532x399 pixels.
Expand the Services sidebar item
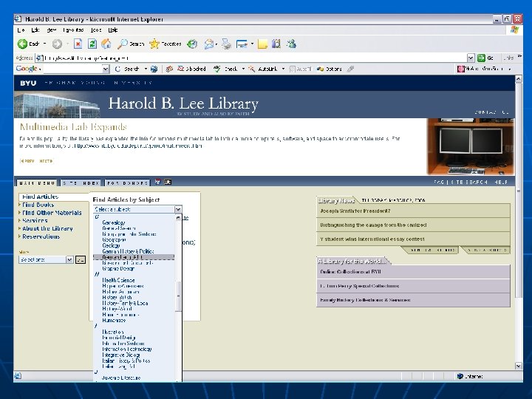[x=34, y=220]
